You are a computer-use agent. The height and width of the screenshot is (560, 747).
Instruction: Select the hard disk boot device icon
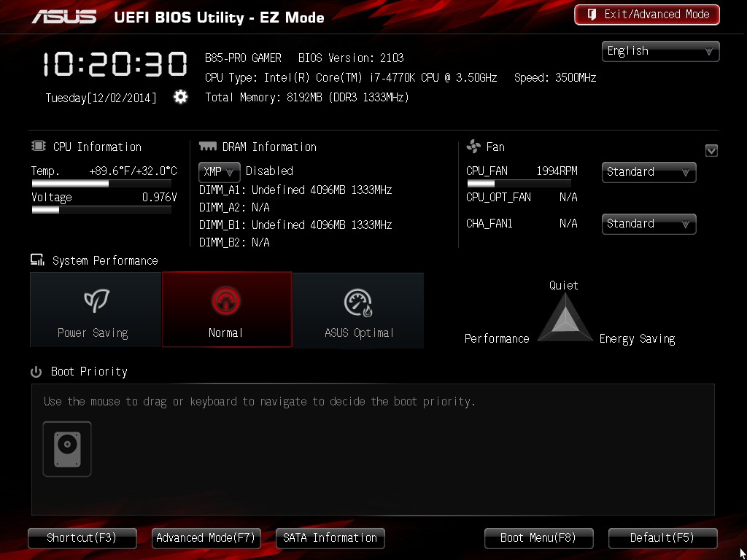pos(67,449)
